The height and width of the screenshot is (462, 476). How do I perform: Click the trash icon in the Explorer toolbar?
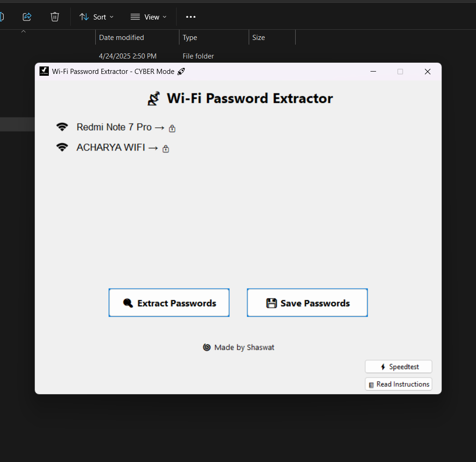(x=54, y=17)
